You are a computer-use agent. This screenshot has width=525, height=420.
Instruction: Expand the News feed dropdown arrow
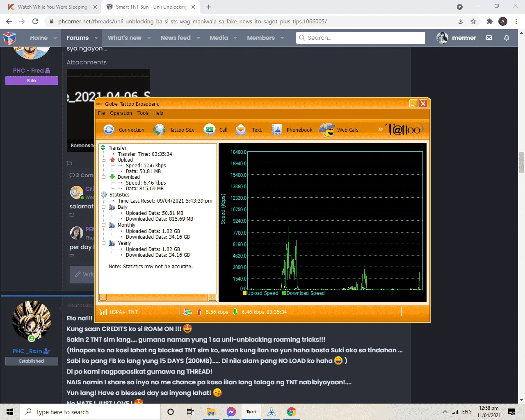click(x=198, y=38)
